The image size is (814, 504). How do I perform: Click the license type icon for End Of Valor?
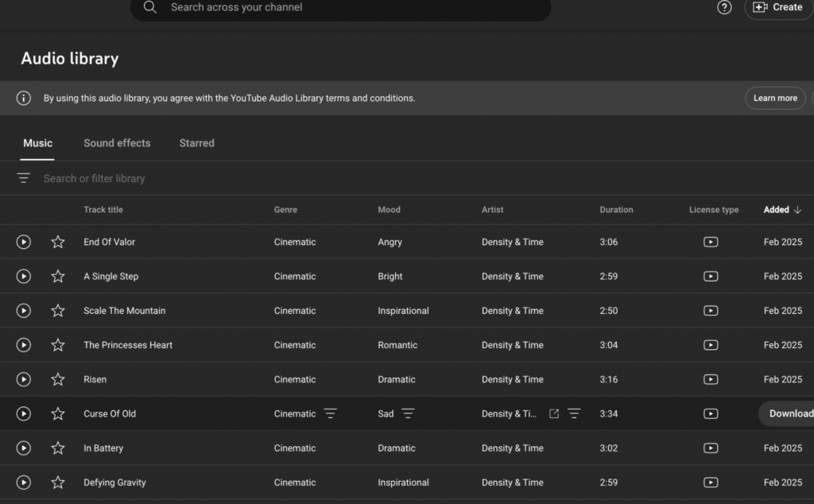click(x=711, y=242)
